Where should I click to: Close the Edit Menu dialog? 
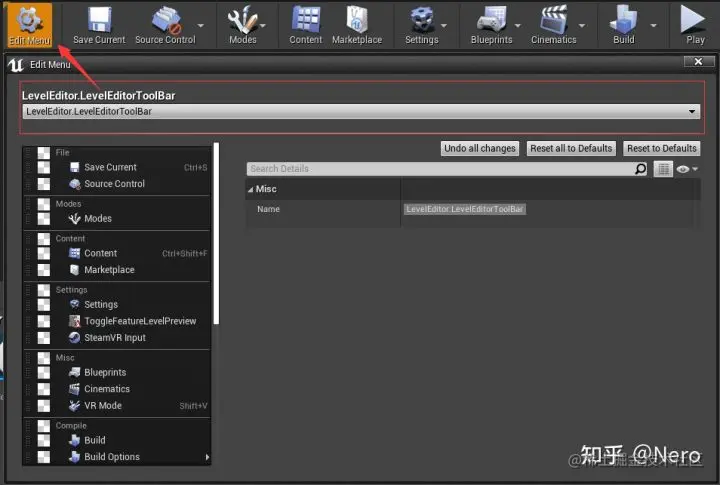pyautogui.click(x=699, y=62)
